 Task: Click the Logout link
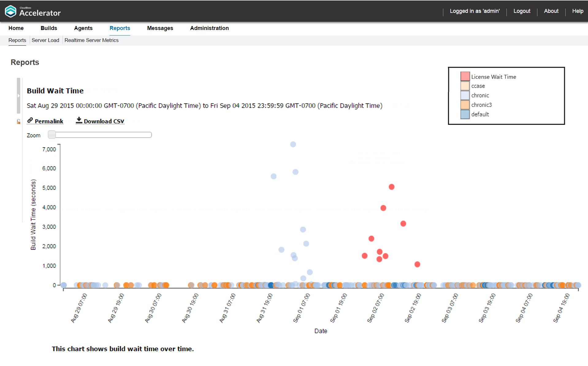[x=522, y=11]
